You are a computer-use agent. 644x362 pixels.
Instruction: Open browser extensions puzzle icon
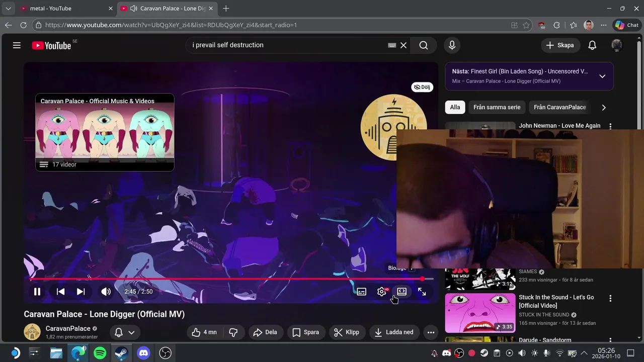[556, 25]
